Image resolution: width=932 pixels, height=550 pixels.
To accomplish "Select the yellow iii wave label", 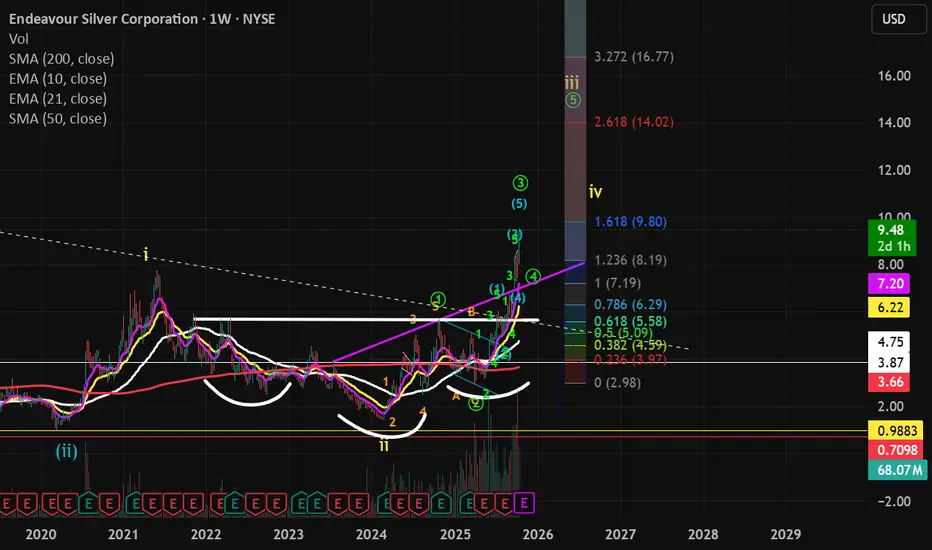I will tap(572, 82).
